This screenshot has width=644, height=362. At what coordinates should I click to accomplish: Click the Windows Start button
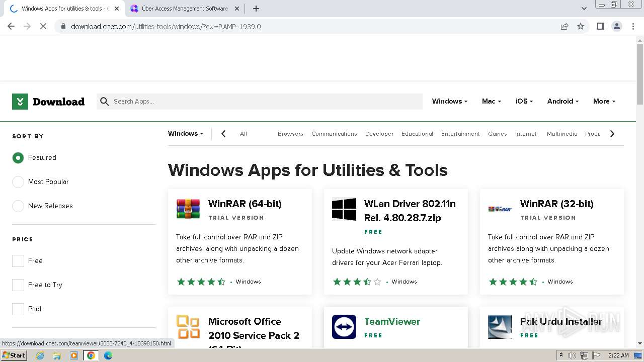pos(14,355)
